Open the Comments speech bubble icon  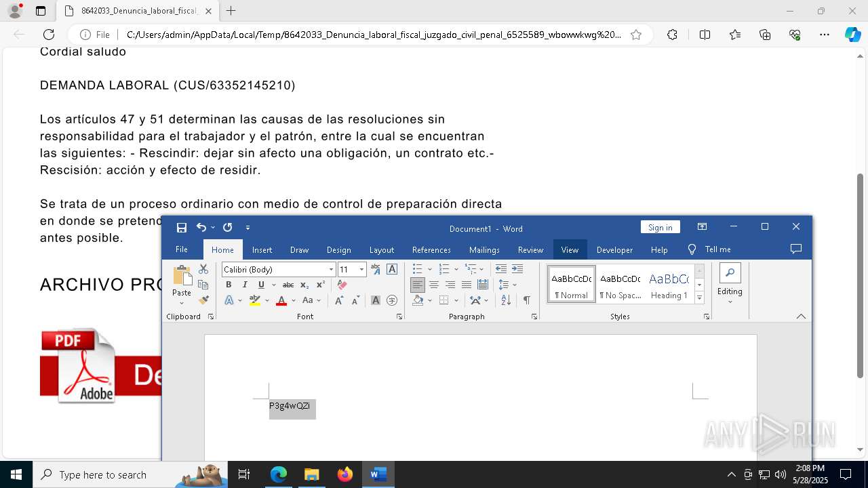[796, 249]
